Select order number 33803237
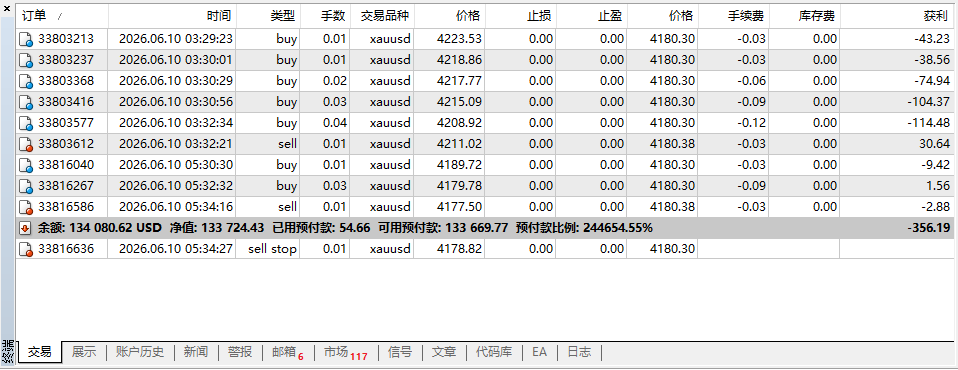This screenshot has width=958, height=370. (x=66, y=60)
